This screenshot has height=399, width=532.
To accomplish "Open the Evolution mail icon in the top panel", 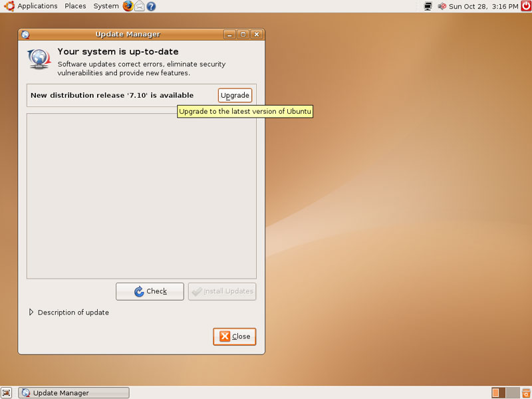I will [x=140, y=6].
